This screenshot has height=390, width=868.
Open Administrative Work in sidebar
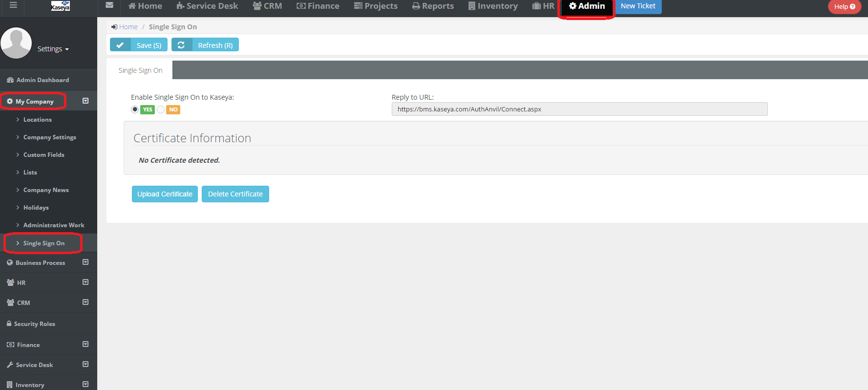54,225
